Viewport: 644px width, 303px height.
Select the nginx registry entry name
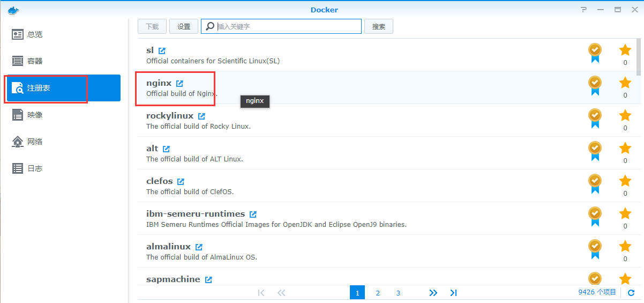[x=159, y=83]
